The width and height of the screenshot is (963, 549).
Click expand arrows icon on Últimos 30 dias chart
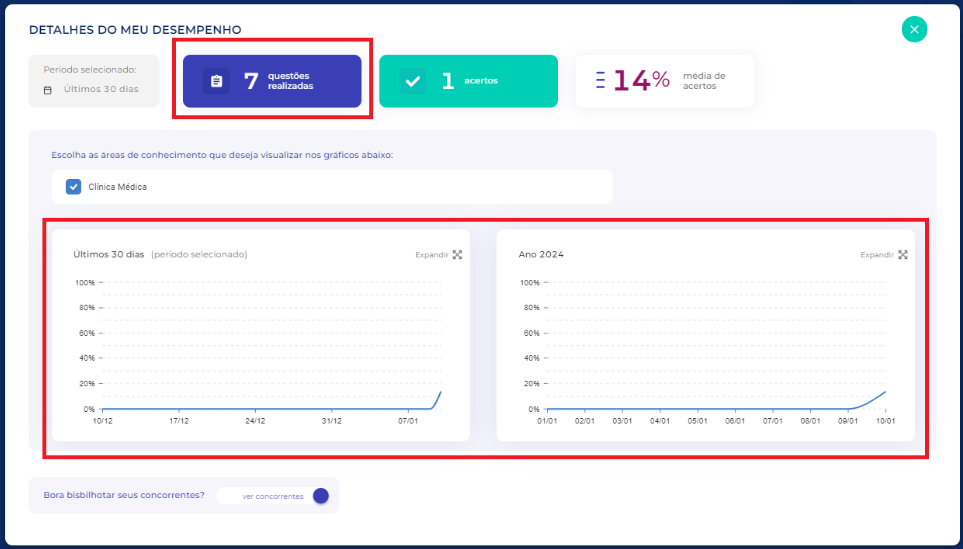pyautogui.click(x=458, y=255)
